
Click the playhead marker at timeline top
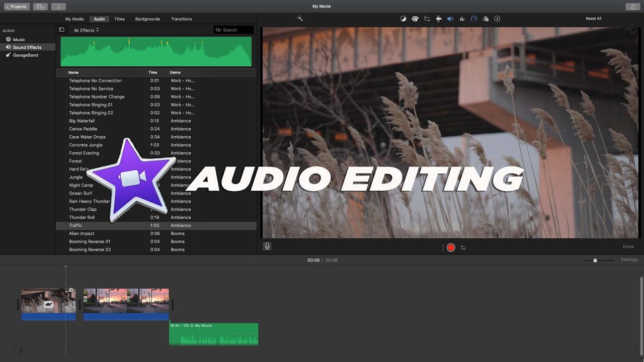point(65,266)
